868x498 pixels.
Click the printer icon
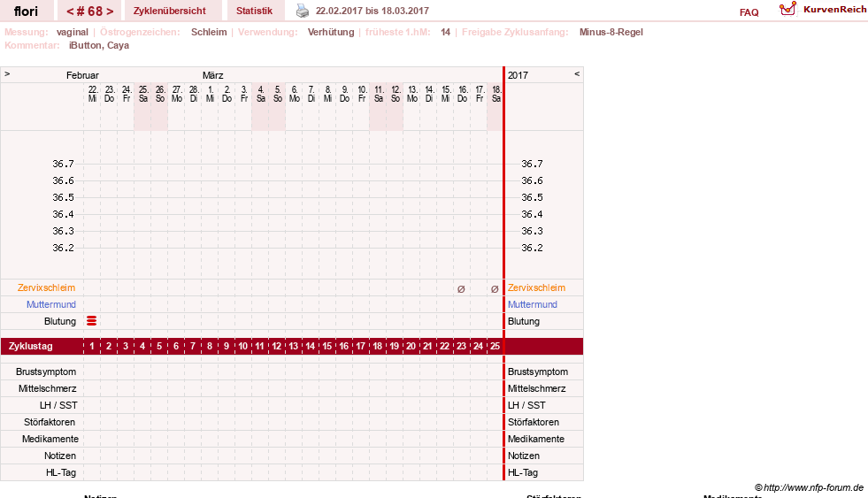(303, 11)
